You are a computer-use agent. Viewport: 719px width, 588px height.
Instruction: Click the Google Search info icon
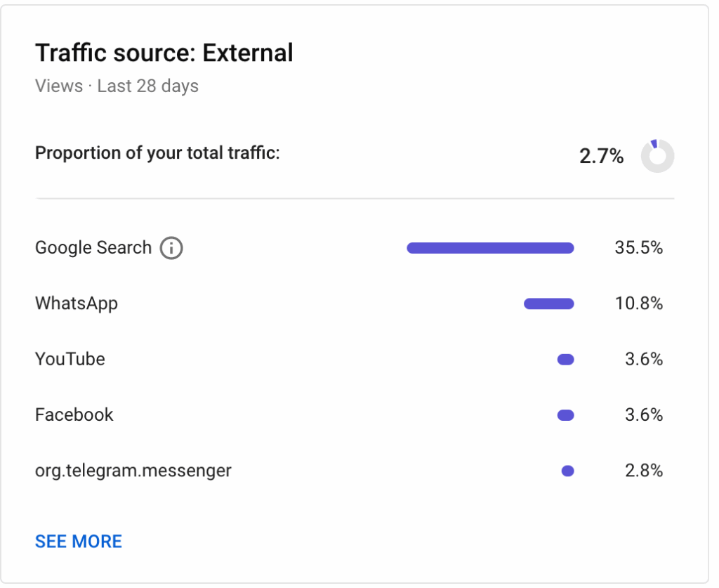[171, 248]
